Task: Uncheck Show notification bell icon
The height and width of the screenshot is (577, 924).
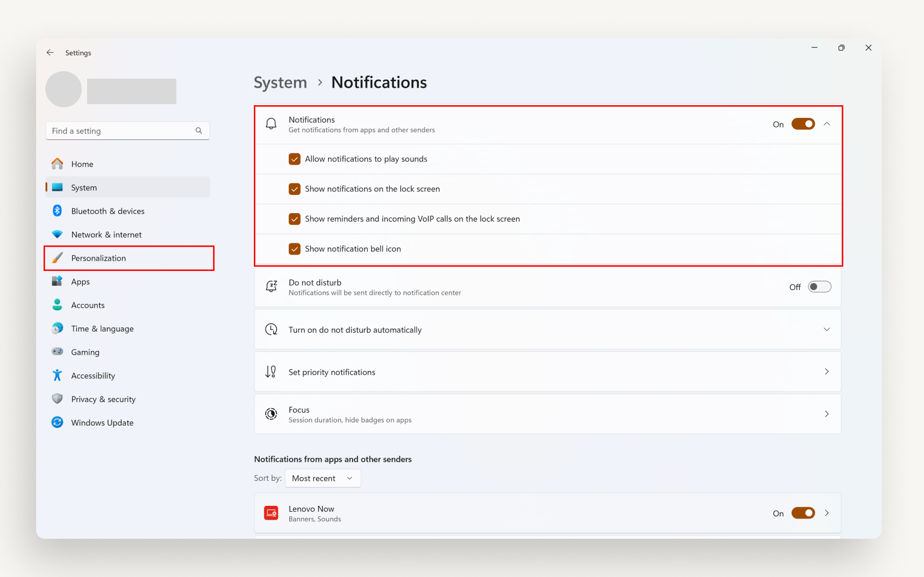Action: click(295, 249)
